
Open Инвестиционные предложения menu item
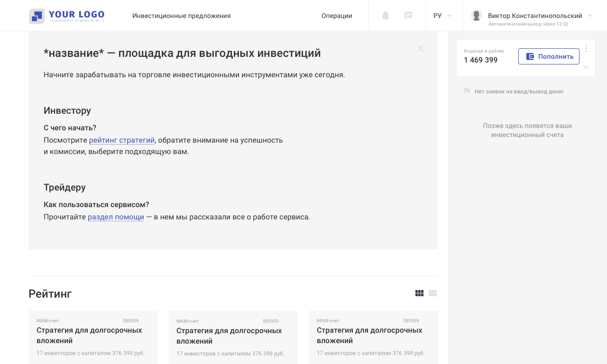tap(181, 16)
